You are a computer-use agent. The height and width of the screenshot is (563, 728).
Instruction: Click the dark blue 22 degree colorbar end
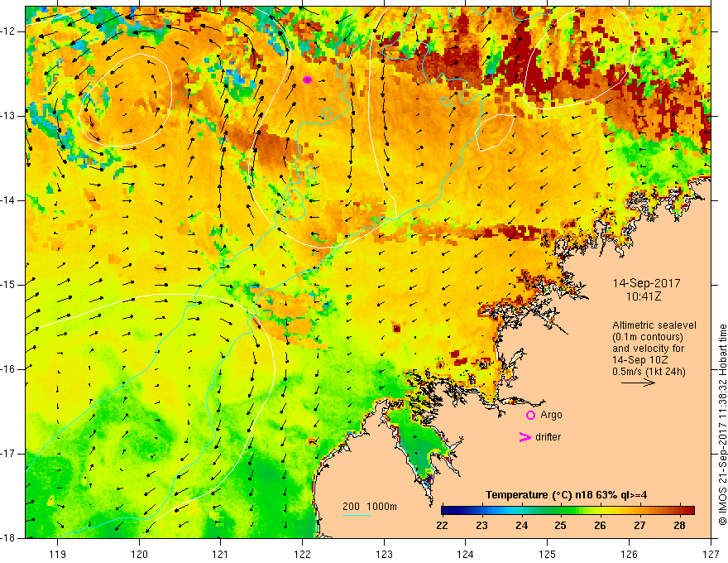tap(448, 511)
